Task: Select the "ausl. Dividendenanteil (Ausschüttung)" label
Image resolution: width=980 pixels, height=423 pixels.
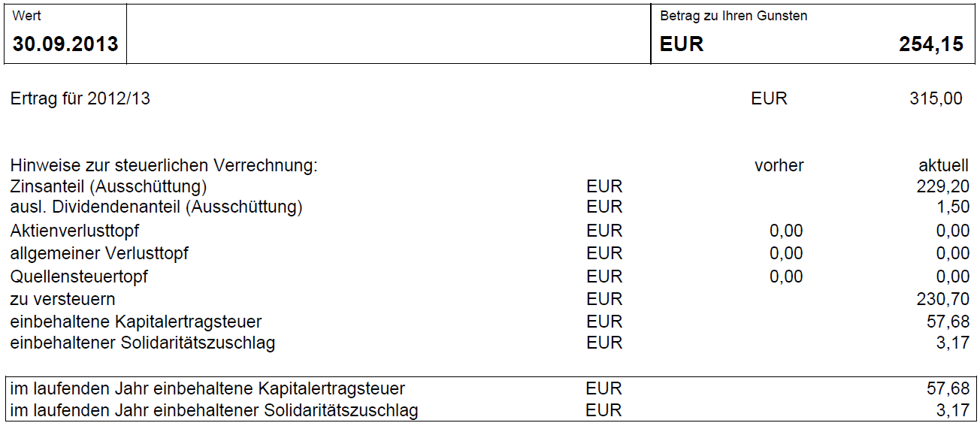Action: point(156,207)
